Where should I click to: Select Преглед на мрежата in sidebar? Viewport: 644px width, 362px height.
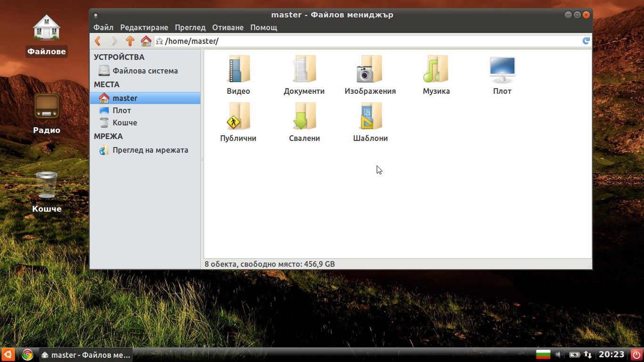145,150
